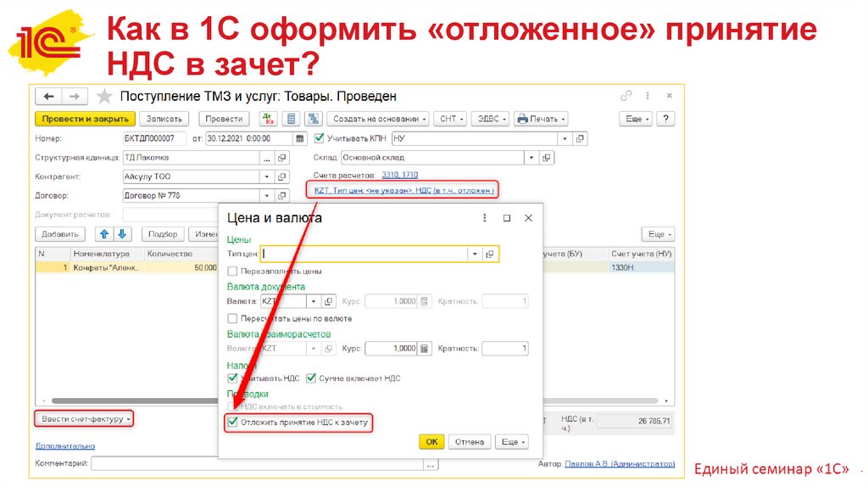Open the Еще menu above the table
868x487 pixels.
click(658, 234)
